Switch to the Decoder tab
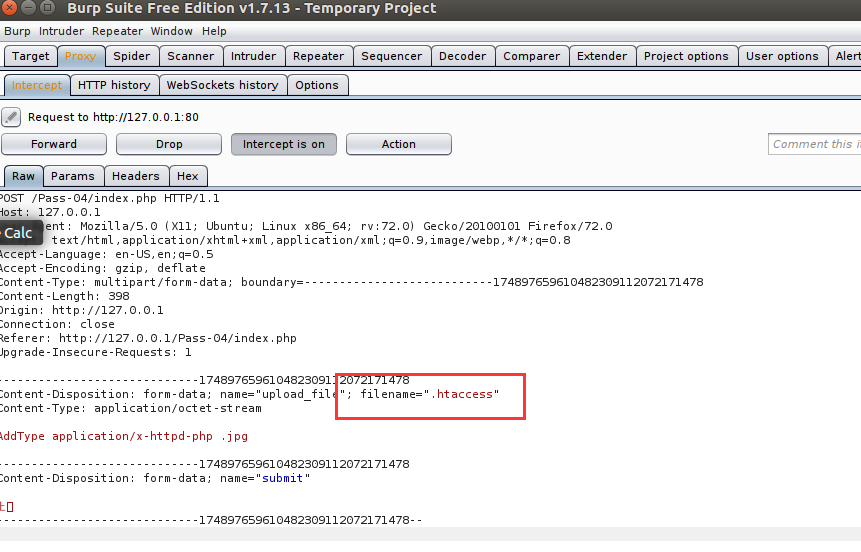This screenshot has height=552, width=861. [462, 56]
